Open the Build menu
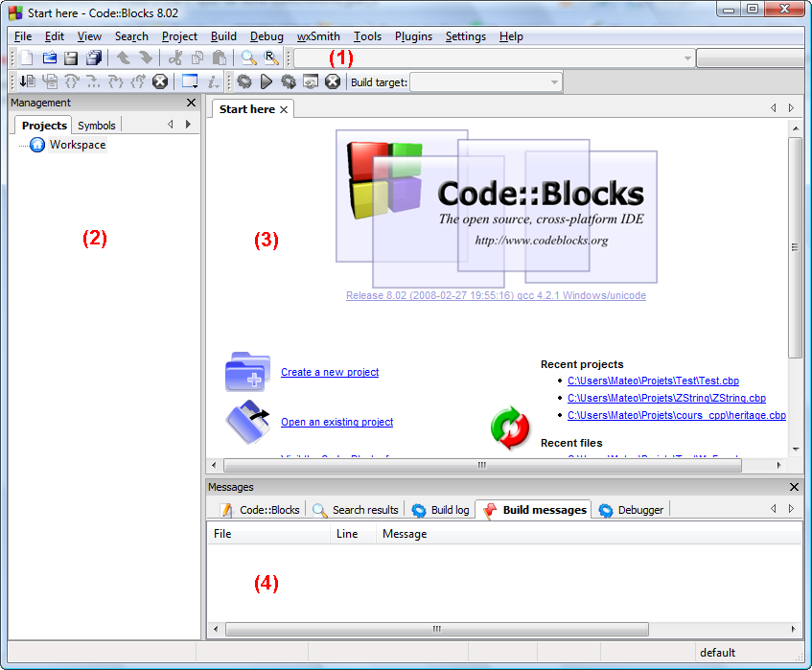This screenshot has height=670, width=812. (x=223, y=36)
